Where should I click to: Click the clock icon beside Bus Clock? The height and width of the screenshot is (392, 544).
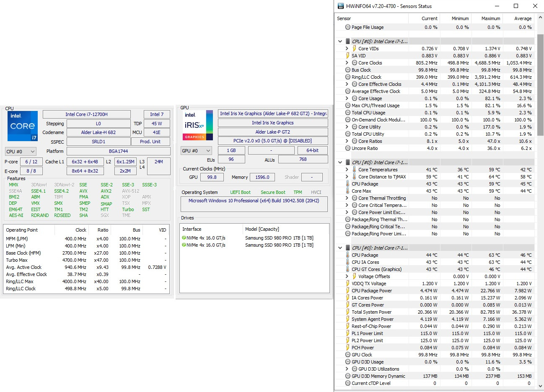pyautogui.click(x=348, y=70)
